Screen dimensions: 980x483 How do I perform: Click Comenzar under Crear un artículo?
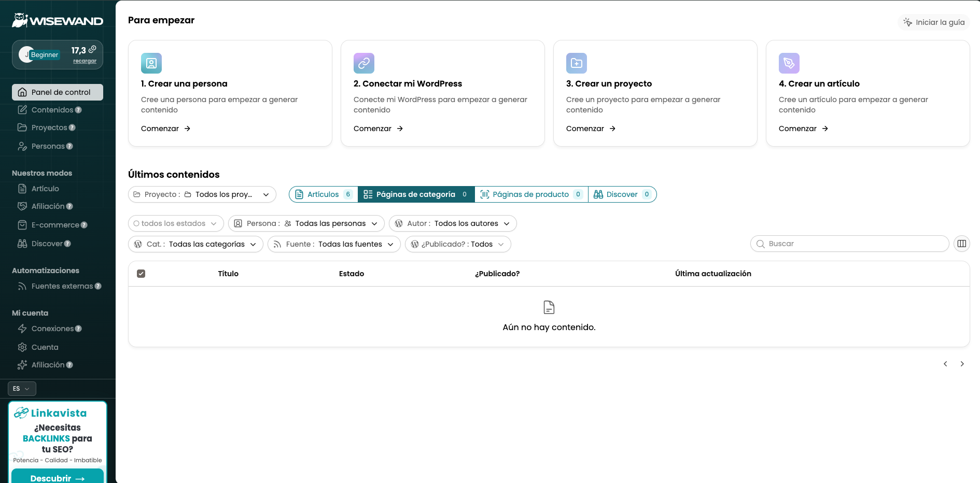pos(804,129)
